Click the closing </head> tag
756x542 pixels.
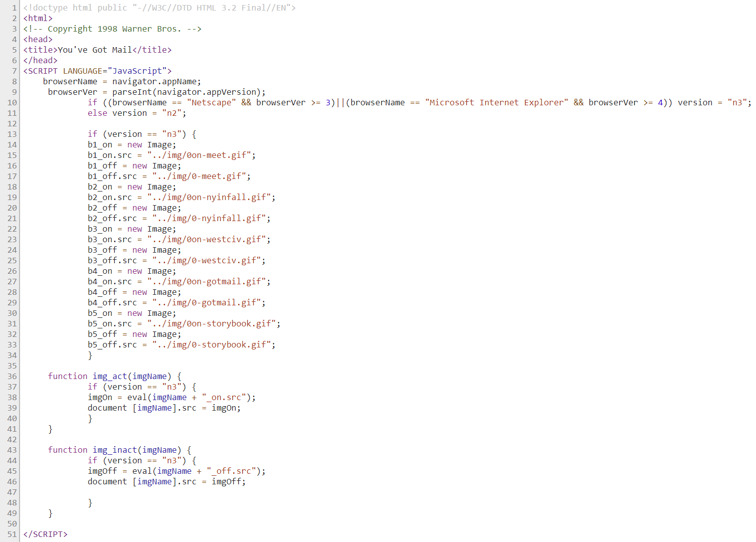[40, 60]
